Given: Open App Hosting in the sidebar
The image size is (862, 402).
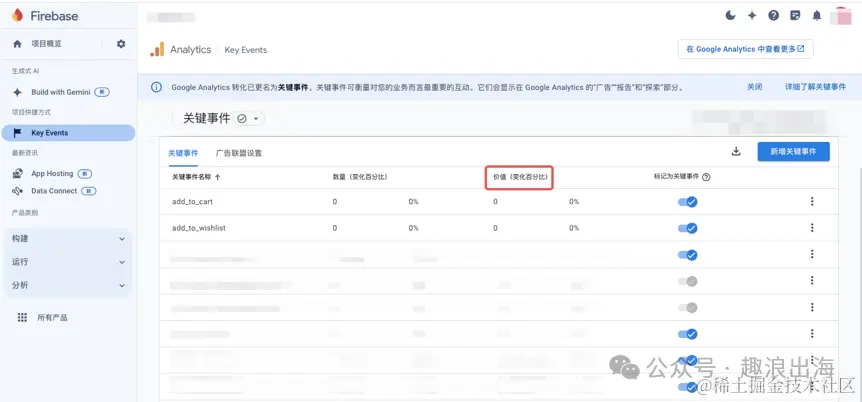Looking at the screenshot, I should pos(52,173).
